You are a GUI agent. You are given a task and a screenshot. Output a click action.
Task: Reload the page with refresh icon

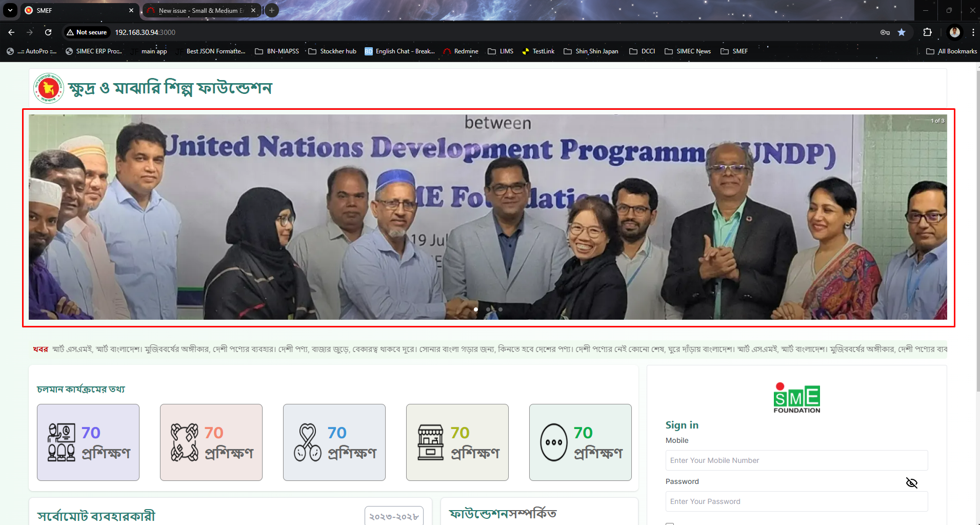click(48, 32)
